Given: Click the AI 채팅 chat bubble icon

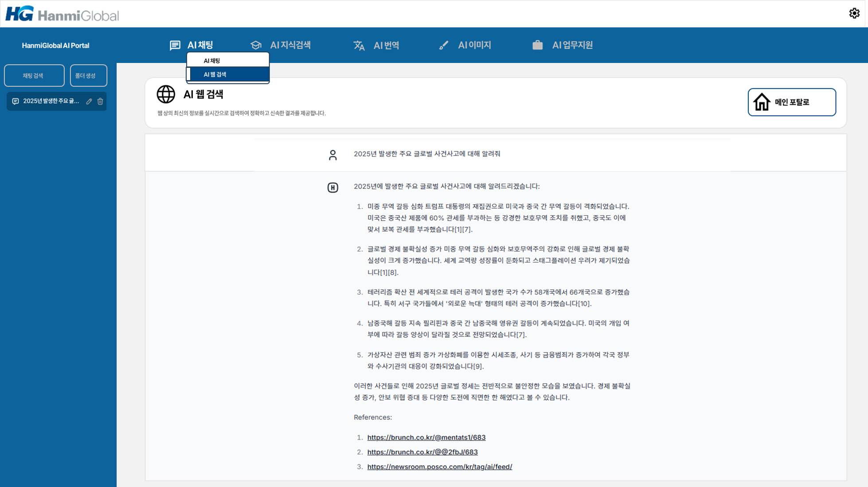Looking at the screenshot, I should (175, 45).
